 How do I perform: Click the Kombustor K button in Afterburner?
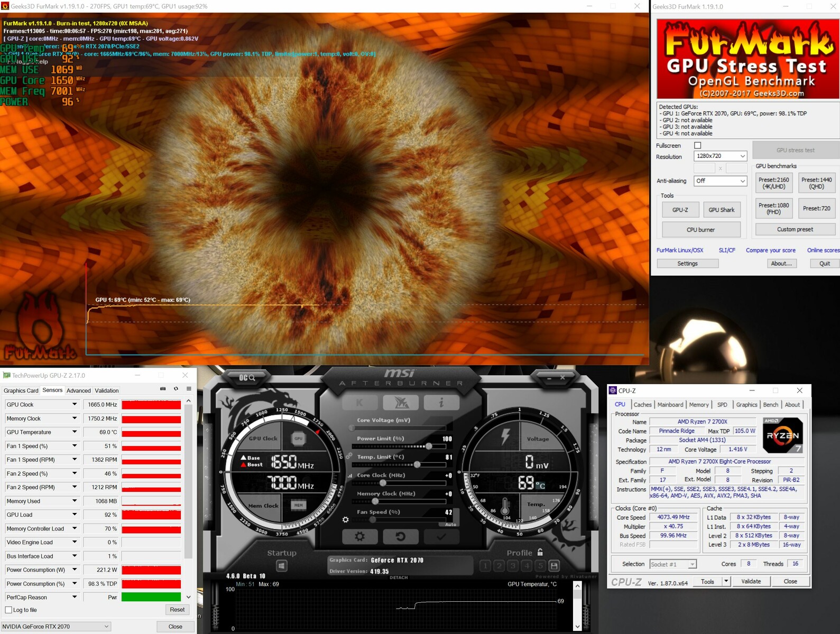pyautogui.click(x=359, y=403)
